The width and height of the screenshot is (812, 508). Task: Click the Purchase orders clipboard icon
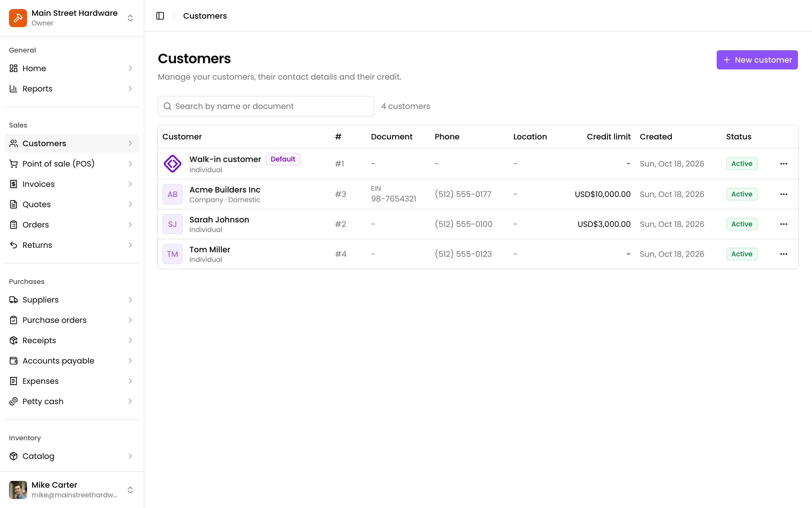click(14, 320)
